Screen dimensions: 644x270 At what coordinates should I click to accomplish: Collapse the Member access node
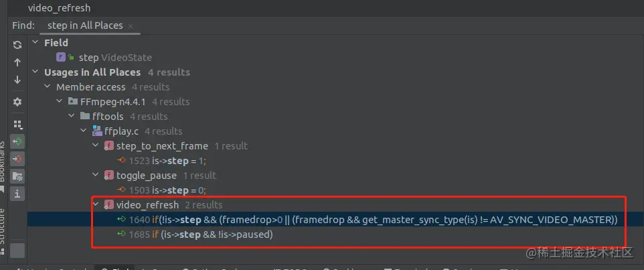click(48, 86)
